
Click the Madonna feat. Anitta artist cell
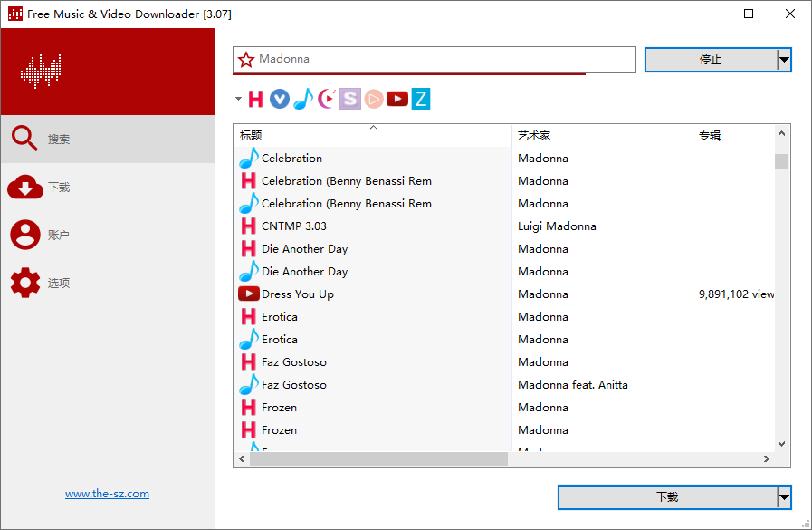tap(573, 385)
